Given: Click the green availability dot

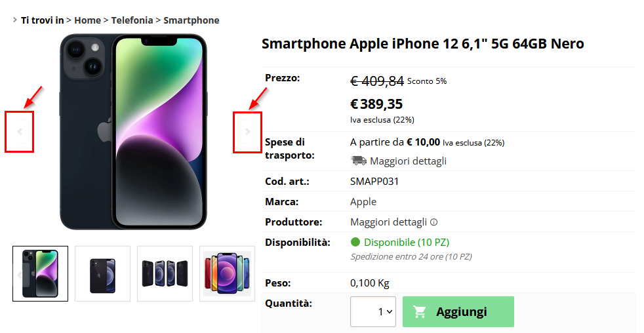Looking at the screenshot, I should click(x=355, y=243).
